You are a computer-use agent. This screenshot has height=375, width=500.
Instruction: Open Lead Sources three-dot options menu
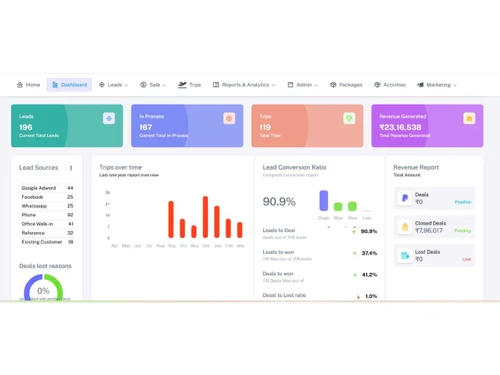(x=71, y=168)
